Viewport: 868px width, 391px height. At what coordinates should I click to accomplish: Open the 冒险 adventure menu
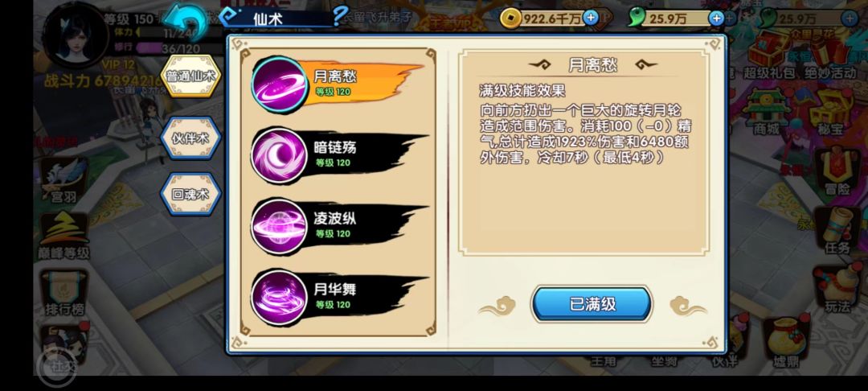click(837, 171)
